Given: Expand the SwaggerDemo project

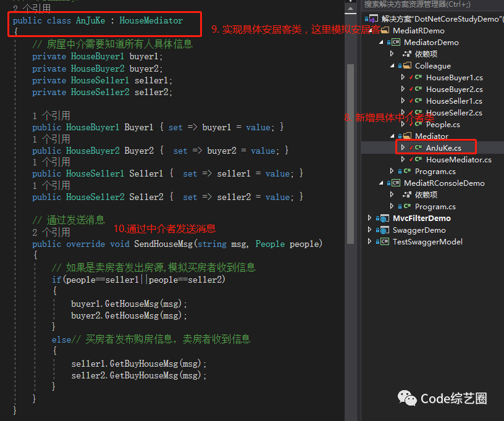Looking at the screenshot, I should (x=370, y=230).
